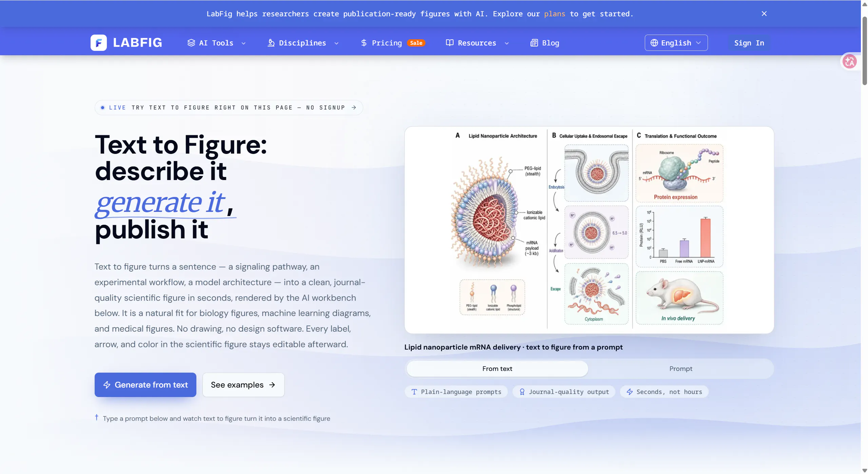Open the Resources menu
Image resolution: width=868 pixels, height=474 pixels.
click(x=477, y=43)
